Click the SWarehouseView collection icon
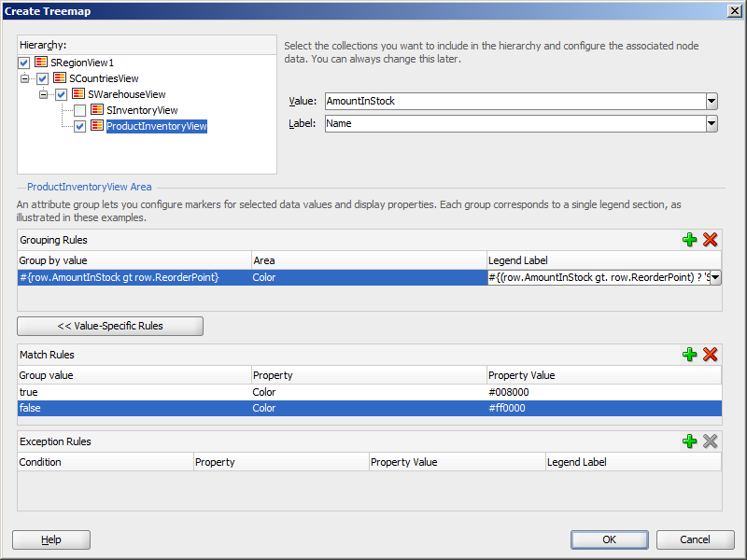The width and height of the screenshot is (747, 560). tap(78, 94)
